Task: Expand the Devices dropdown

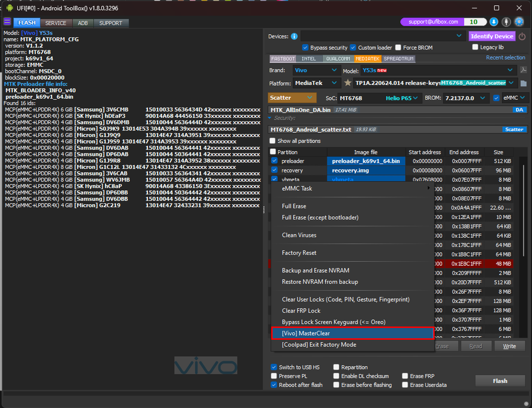Action: click(383, 36)
